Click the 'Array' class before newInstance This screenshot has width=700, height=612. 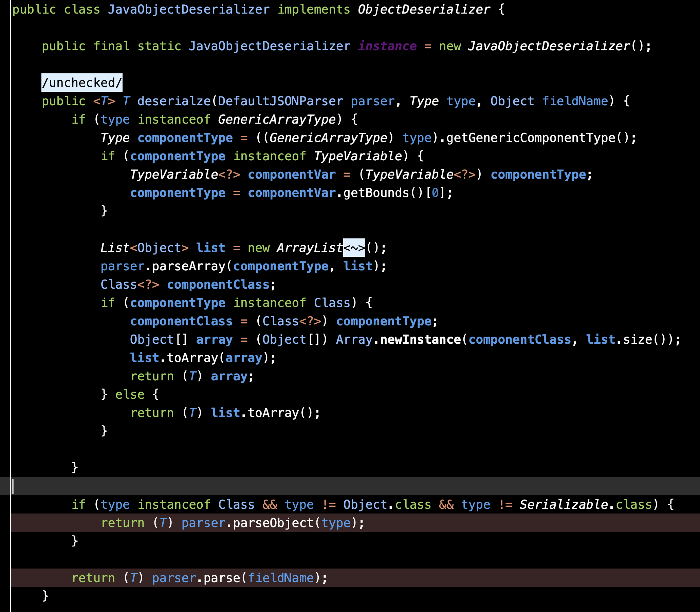[x=354, y=340]
